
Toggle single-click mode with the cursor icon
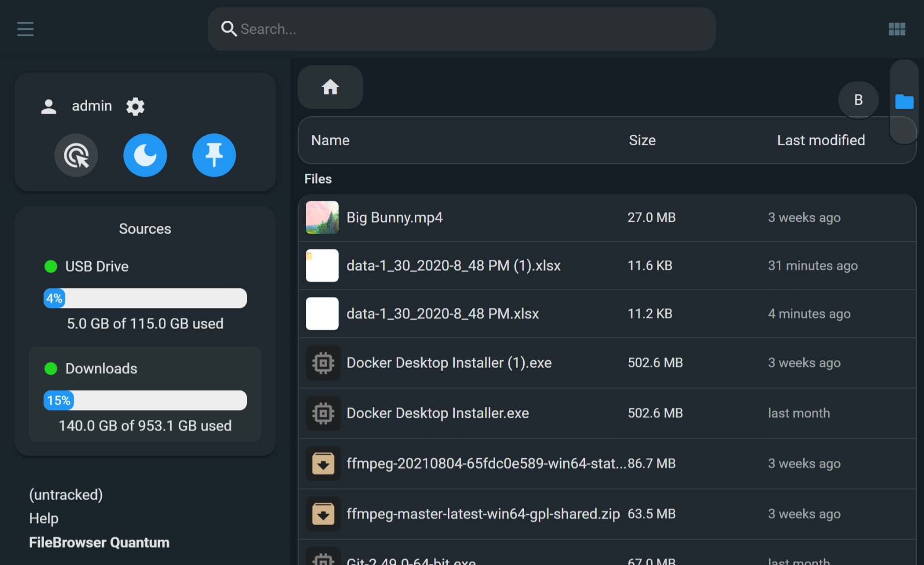(76, 155)
